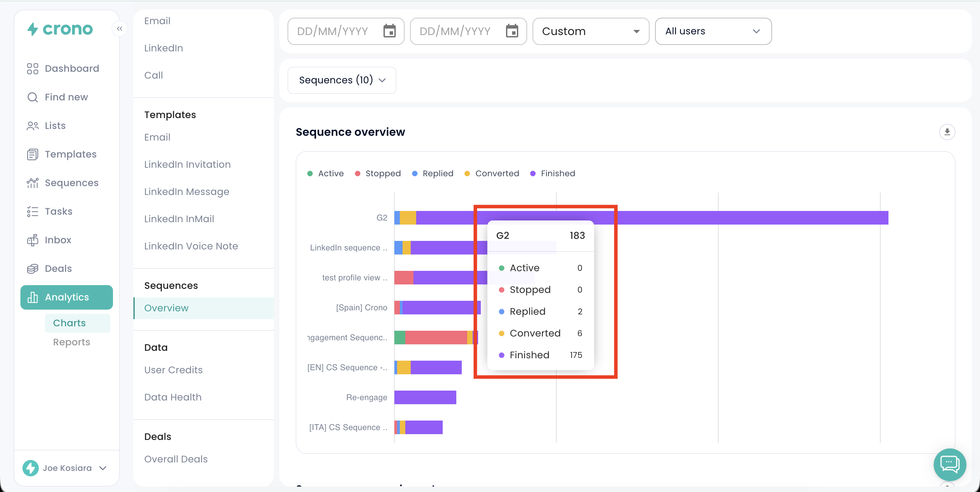This screenshot has width=980, height=492.
Task: Open Find new with the magnifier icon
Action: click(33, 97)
